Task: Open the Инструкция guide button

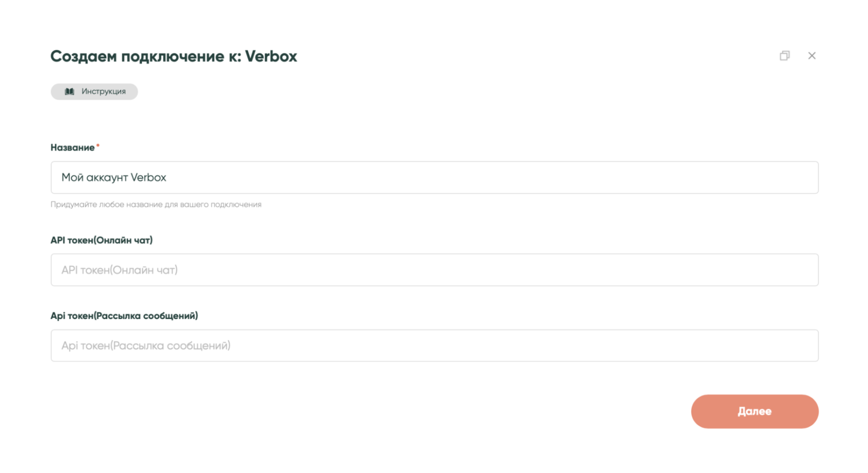Action: (x=94, y=92)
